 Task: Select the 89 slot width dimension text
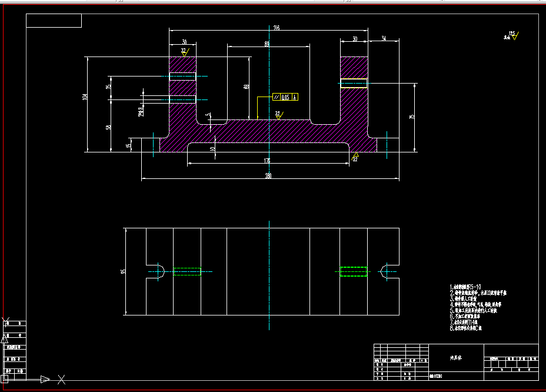(267, 44)
